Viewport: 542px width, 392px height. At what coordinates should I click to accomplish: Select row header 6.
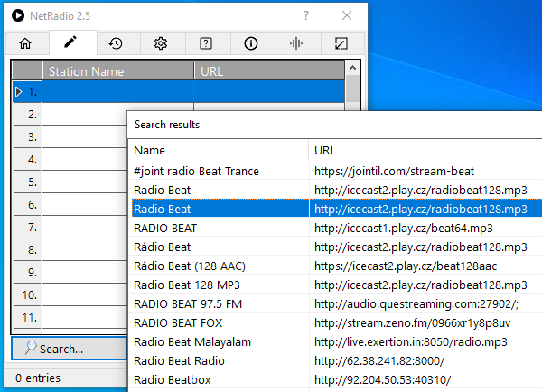coord(27,205)
